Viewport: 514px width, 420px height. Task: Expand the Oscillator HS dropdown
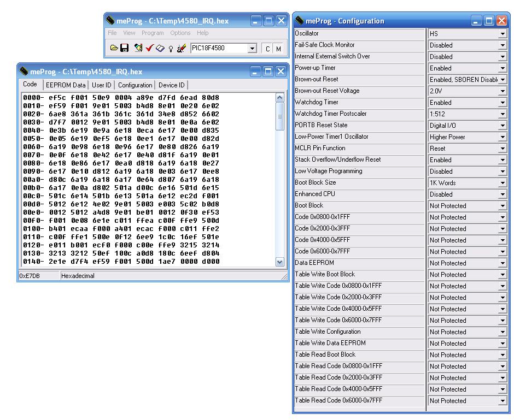click(x=503, y=34)
